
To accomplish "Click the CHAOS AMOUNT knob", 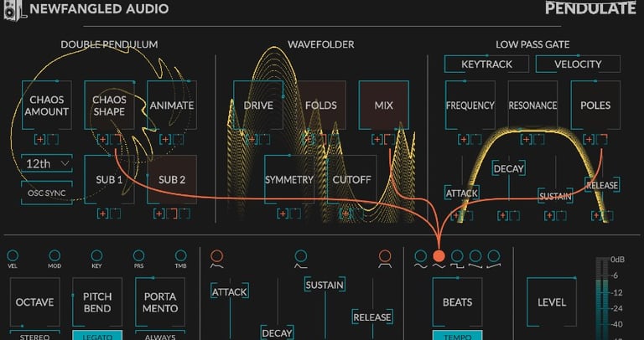I will click(47, 106).
